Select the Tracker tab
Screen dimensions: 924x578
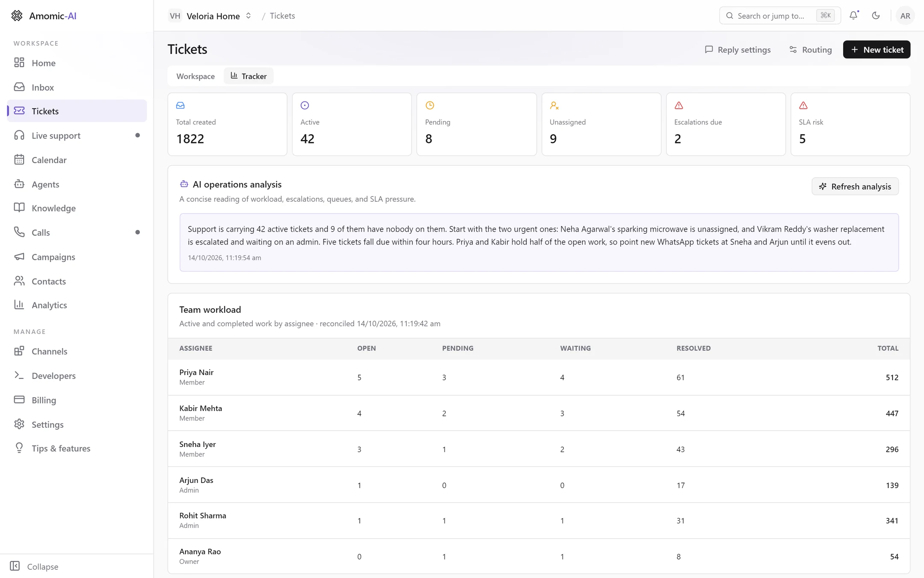249,76
